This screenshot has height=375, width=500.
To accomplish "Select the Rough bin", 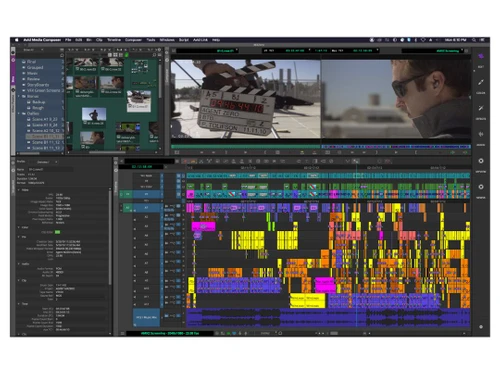I will 38,108.
